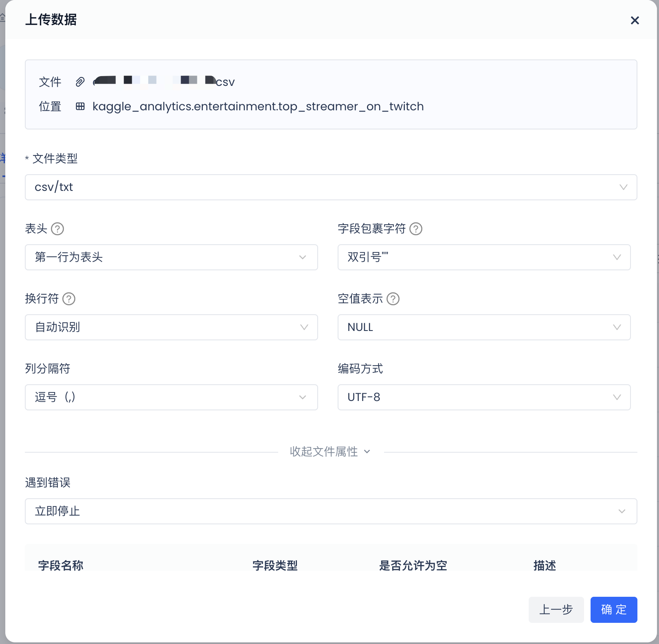Open the 编码方式 UTF-8 dropdown
Image resolution: width=659 pixels, height=644 pixels.
(483, 397)
